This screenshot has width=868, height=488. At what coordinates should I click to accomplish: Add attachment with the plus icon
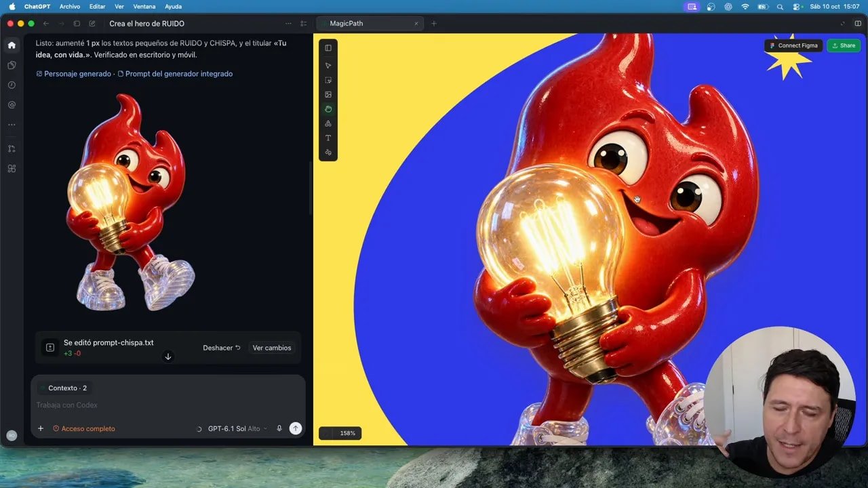(x=41, y=428)
